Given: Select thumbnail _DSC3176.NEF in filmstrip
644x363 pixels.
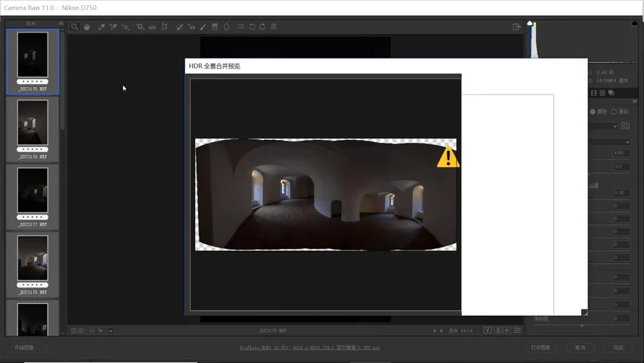Looking at the screenshot, I should click(x=33, y=129).
